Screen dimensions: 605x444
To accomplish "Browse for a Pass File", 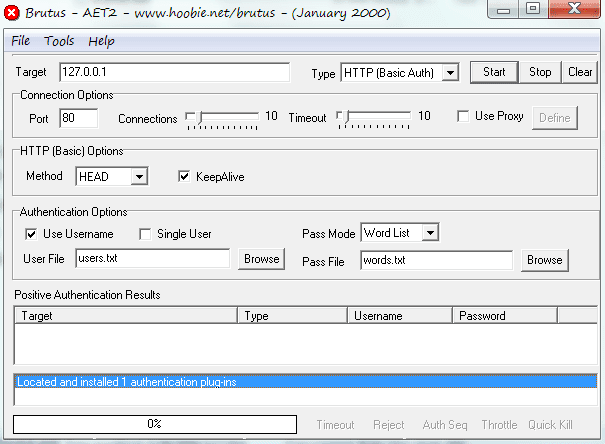I will (x=544, y=260).
